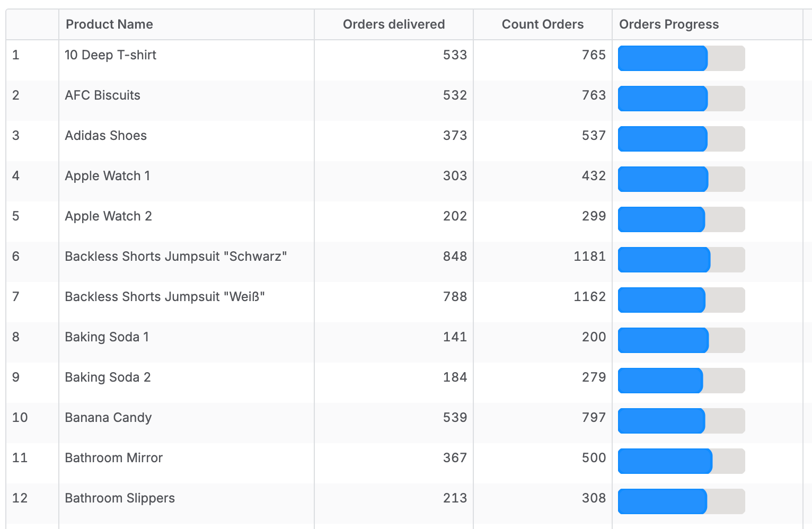
Task: Click the progress bar in Adidas Shoes row
Action: click(x=681, y=139)
